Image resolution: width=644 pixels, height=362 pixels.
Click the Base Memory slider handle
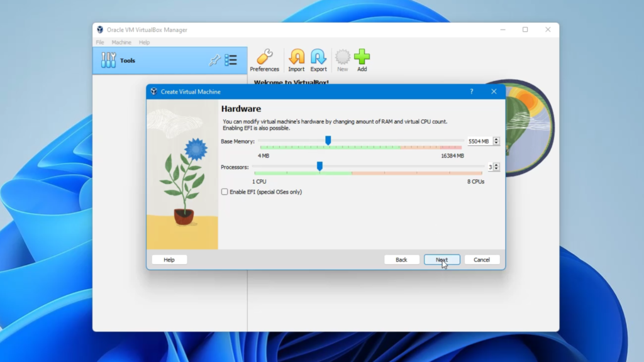click(328, 141)
